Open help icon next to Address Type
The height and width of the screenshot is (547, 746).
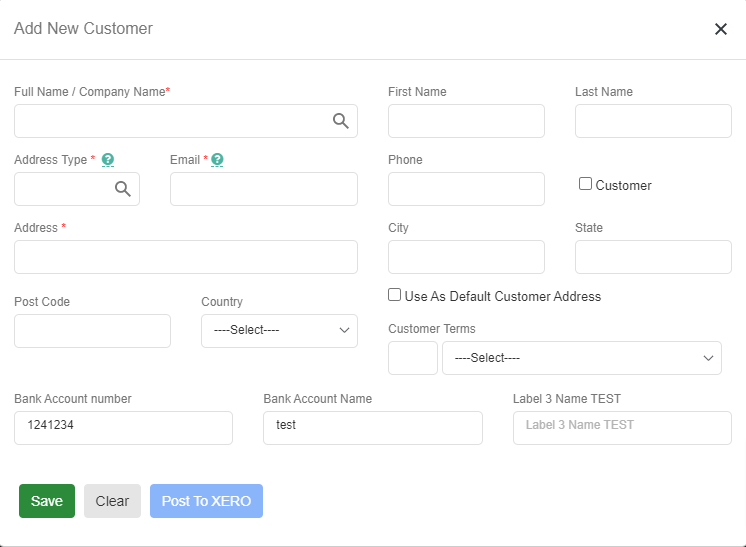tap(108, 160)
